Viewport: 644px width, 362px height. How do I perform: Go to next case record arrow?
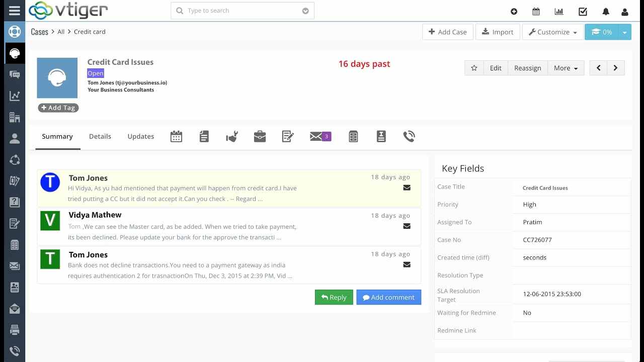616,68
